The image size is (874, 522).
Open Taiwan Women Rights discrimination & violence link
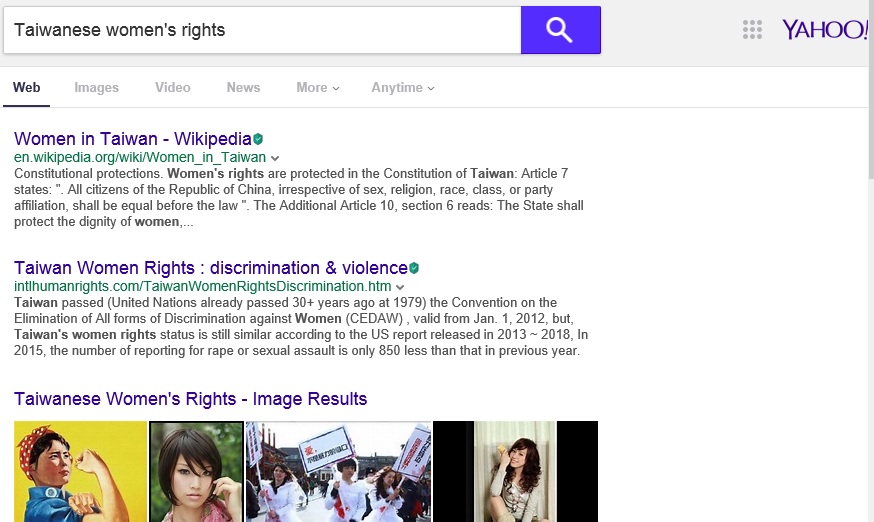click(x=210, y=268)
